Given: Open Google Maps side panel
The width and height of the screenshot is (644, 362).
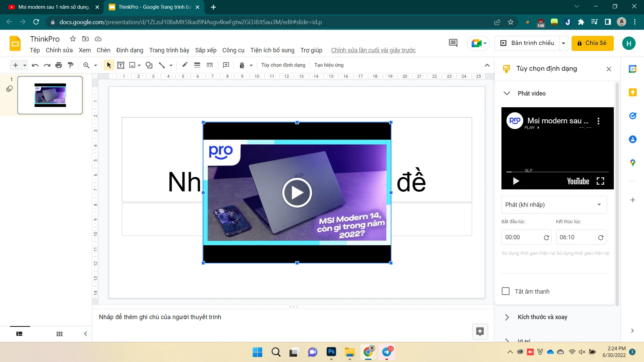Looking at the screenshot, I should [633, 163].
